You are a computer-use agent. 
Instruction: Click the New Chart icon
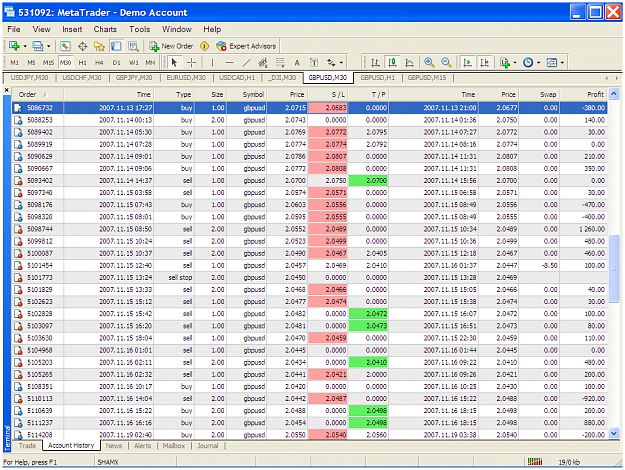pos(14,46)
